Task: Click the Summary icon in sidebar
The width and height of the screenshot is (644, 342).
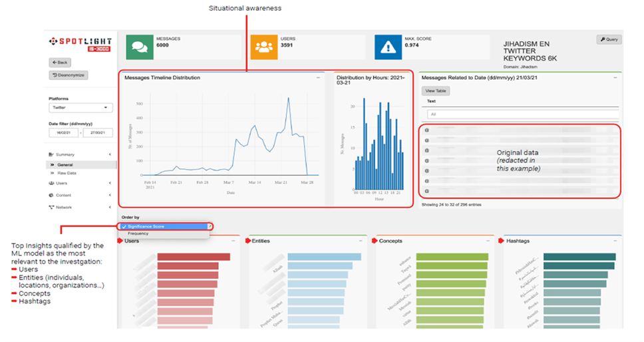Action: [51, 154]
